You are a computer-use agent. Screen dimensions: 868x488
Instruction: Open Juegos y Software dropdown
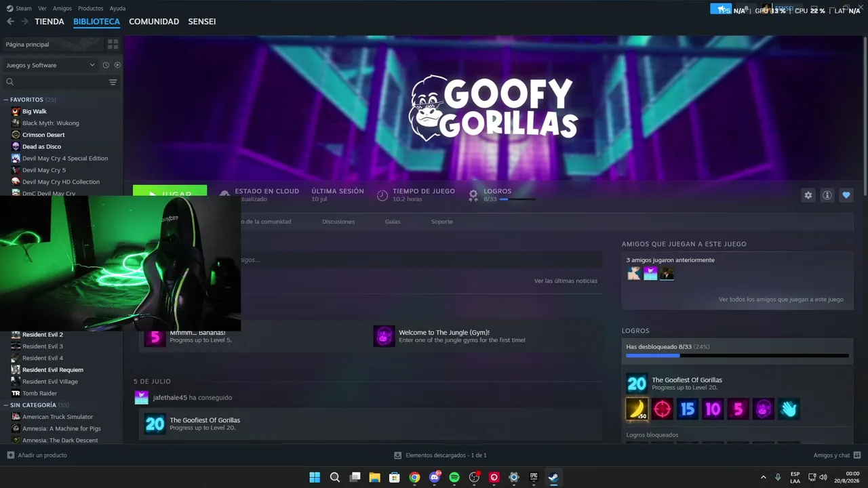tap(51, 65)
